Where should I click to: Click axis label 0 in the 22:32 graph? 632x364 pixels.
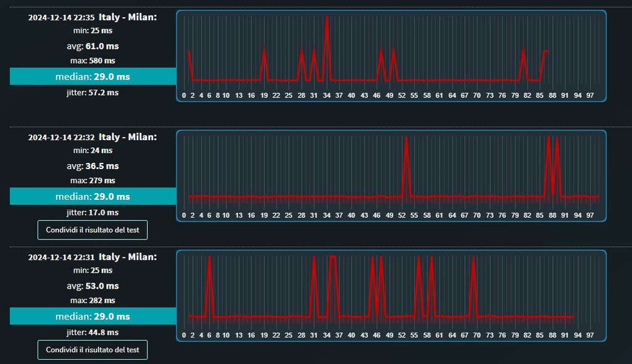(x=184, y=215)
